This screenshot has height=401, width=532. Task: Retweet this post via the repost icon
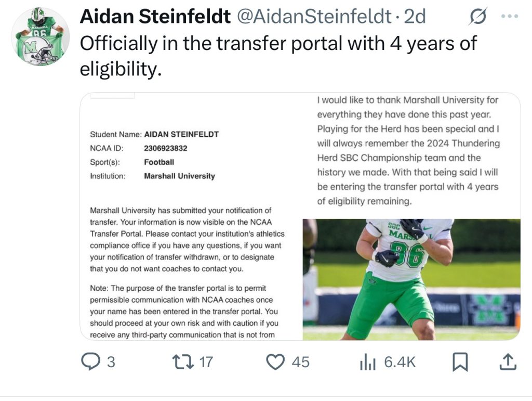[x=183, y=361]
